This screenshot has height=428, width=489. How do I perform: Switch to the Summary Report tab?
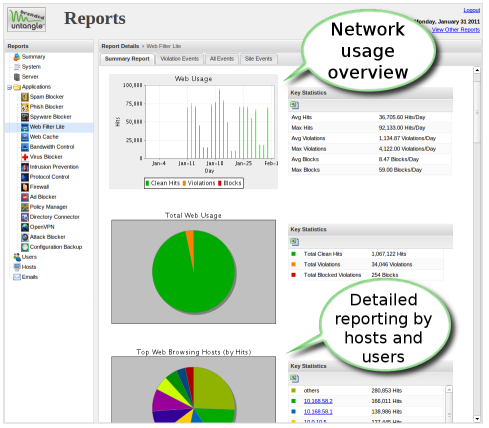127,59
